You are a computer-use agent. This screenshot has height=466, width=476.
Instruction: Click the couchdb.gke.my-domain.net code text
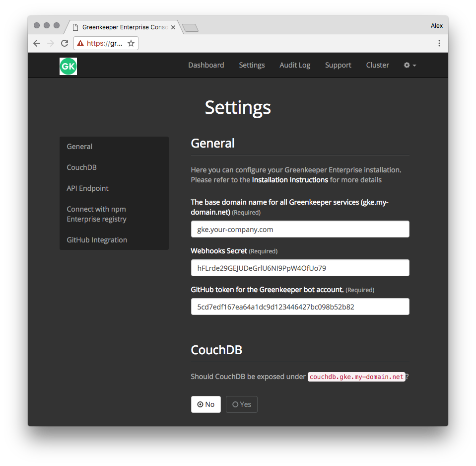(x=356, y=377)
